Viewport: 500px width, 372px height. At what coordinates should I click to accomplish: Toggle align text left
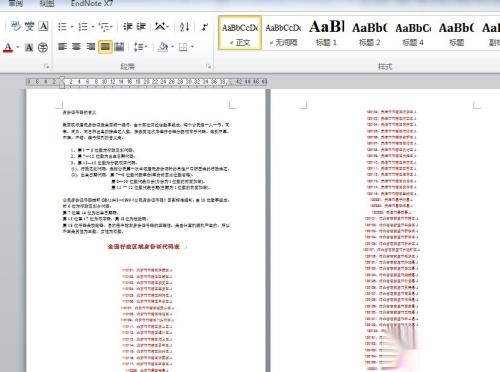(62, 47)
